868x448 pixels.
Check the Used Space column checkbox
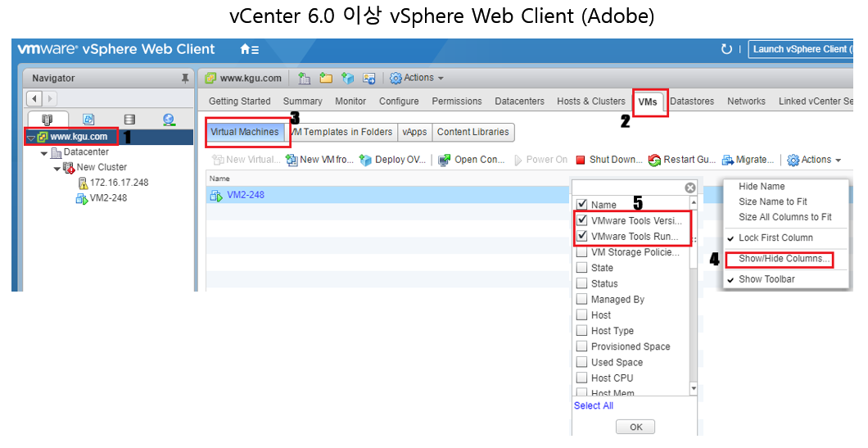click(581, 362)
